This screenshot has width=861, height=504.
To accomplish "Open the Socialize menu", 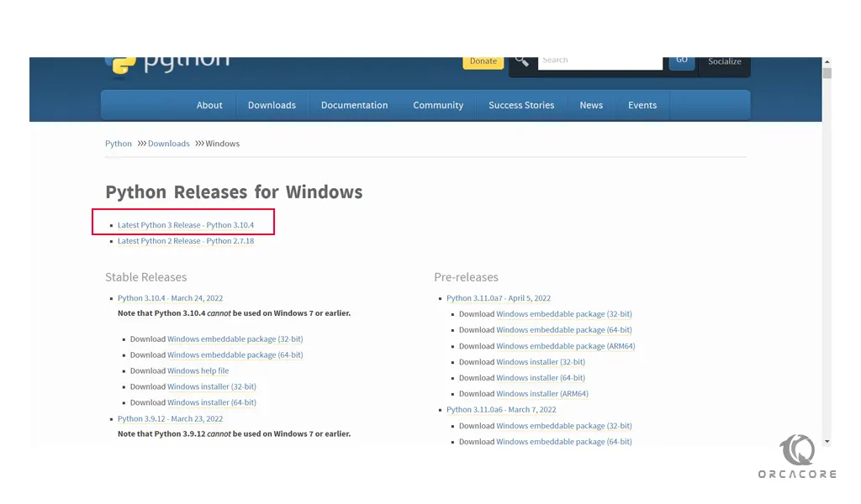I will coord(724,62).
